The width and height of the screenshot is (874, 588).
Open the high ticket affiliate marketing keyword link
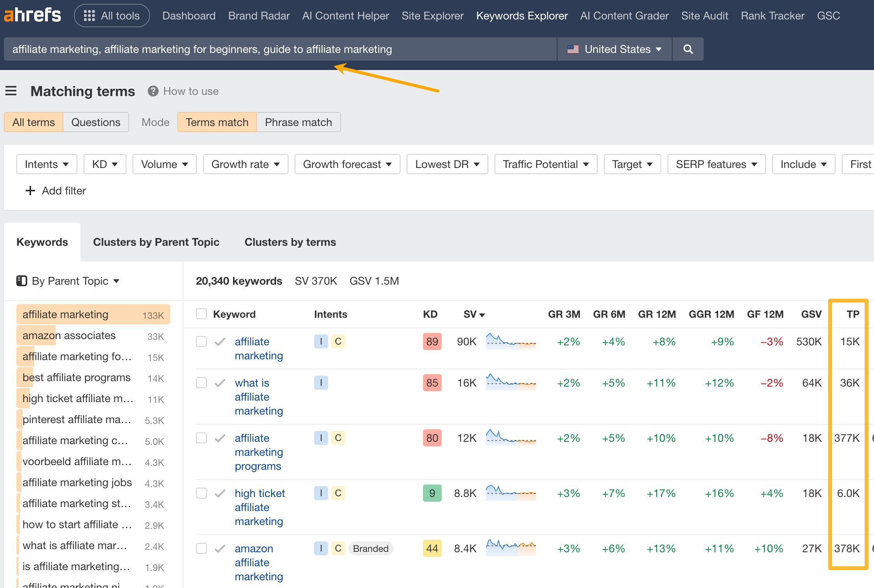[260, 507]
